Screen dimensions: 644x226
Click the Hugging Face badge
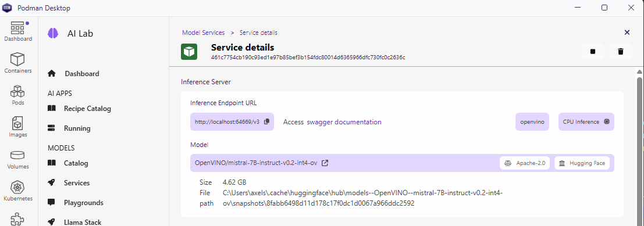point(582,163)
